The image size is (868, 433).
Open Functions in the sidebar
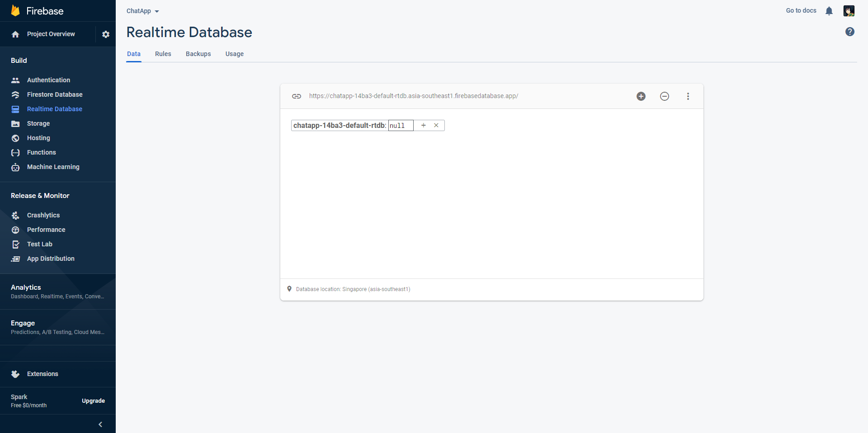[42, 152]
